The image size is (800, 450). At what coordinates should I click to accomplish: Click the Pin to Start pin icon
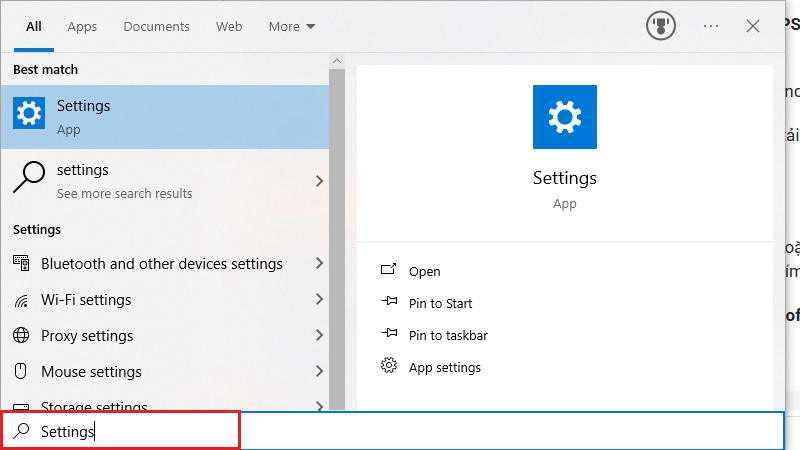[389, 301]
